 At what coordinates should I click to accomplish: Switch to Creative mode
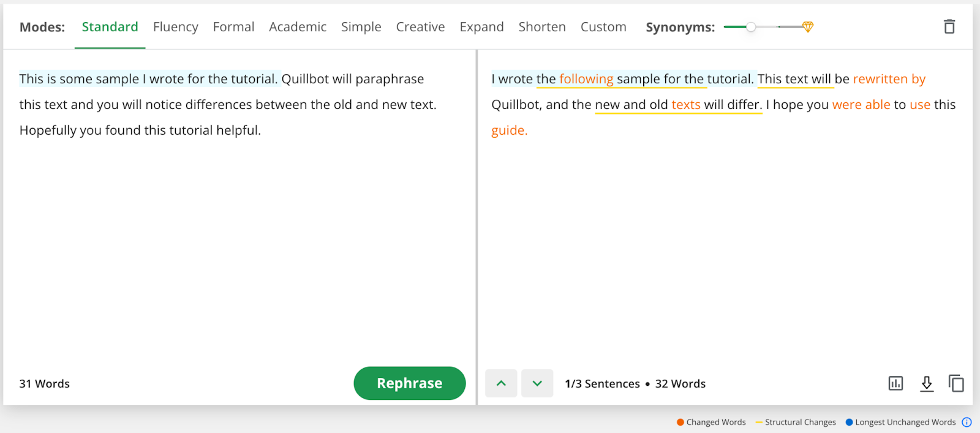click(420, 27)
